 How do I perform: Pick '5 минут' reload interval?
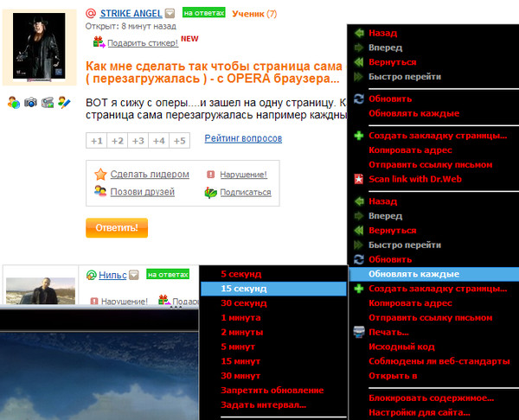[238, 347]
